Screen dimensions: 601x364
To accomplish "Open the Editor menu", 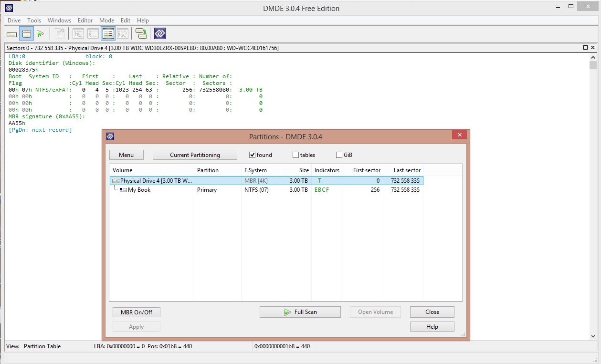I will (x=85, y=21).
